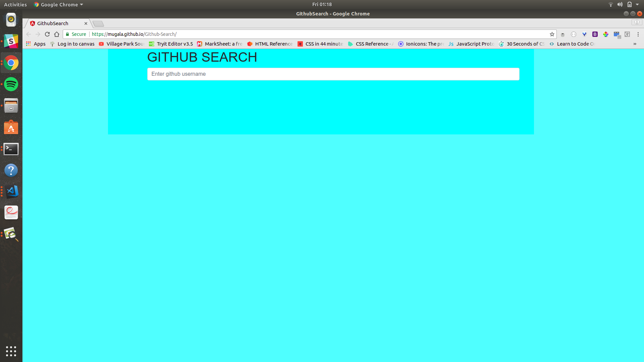This screenshot has height=362, width=644.
Task: Open the Files manager in dock
Action: [11, 106]
